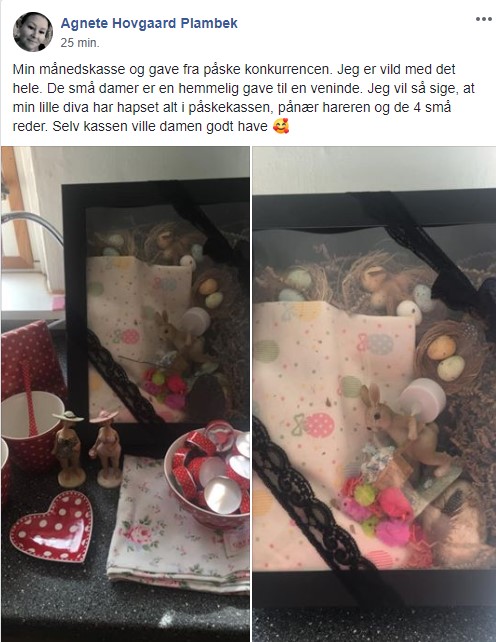Click the red heart-shaped dish in left photo
The image size is (496, 642).
(52, 526)
